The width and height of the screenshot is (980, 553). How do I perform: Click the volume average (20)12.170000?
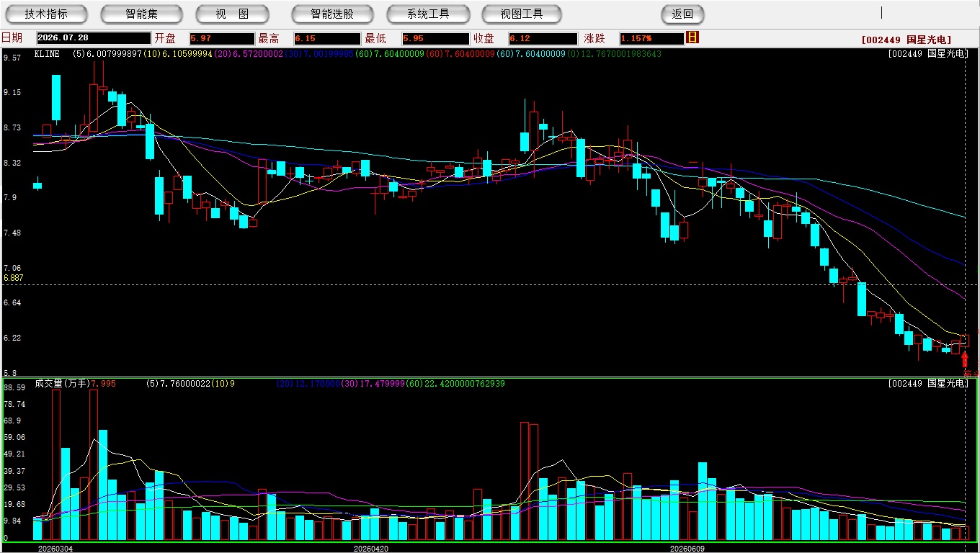(307, 384)
